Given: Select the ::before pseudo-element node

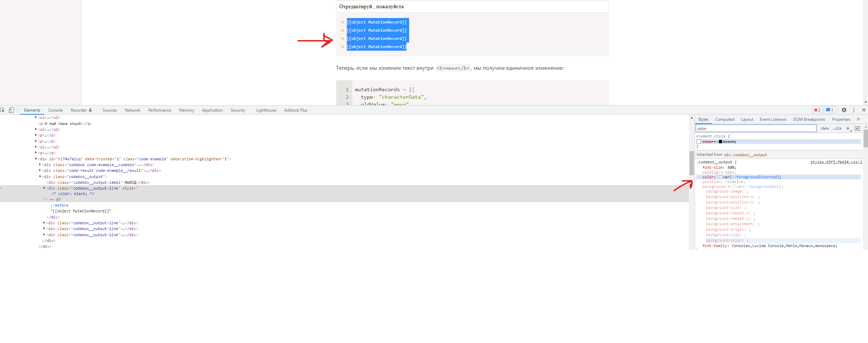Looking at the screenshot, I should (x=60, y=205).
